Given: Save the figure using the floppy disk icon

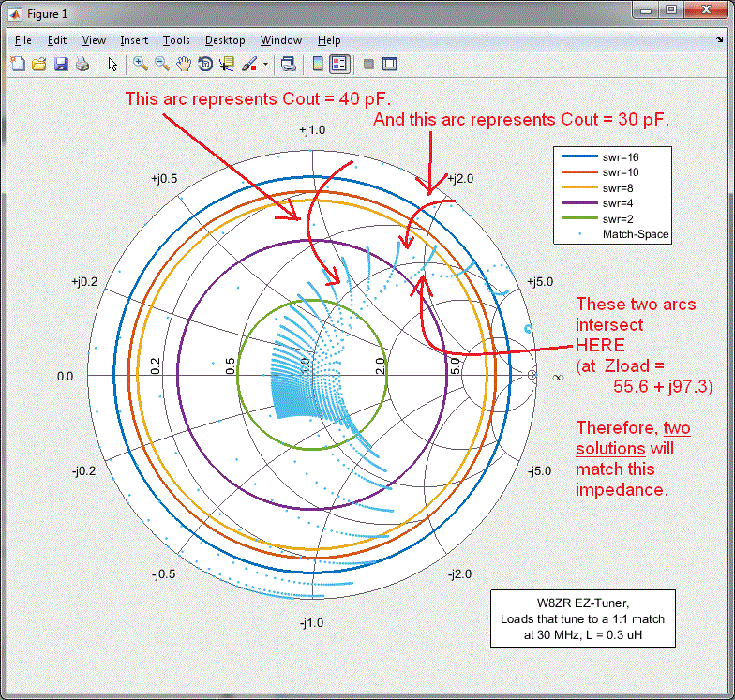Looking at the screenshot, I should click(x=61, y=64).
